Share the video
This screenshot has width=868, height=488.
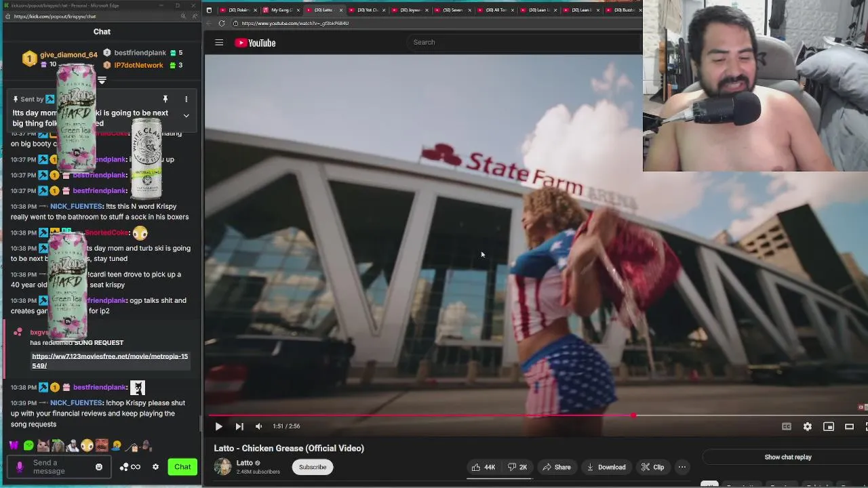[x=556, y=467]
